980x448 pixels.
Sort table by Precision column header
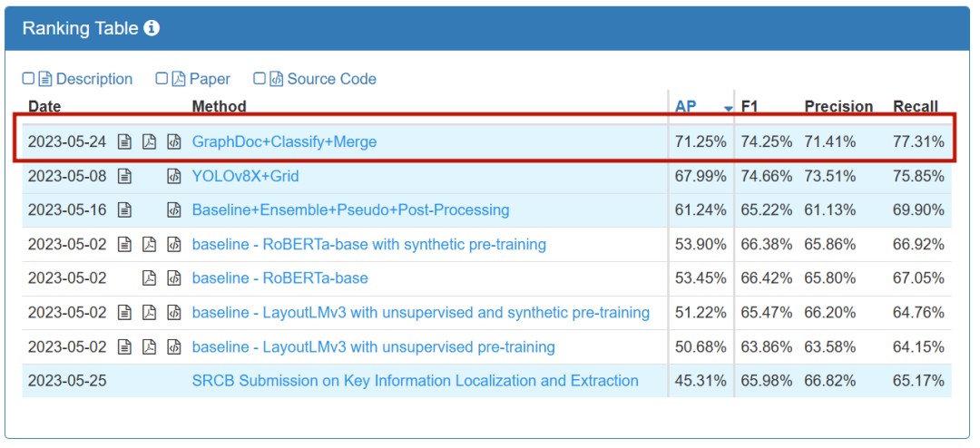pyautogui.click(x=838, y=106)
